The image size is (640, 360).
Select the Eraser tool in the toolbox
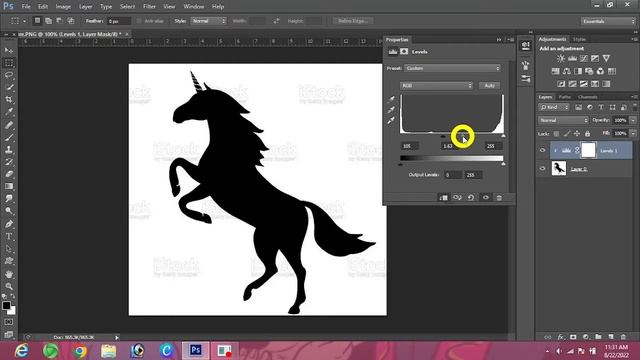coord(9,174)
